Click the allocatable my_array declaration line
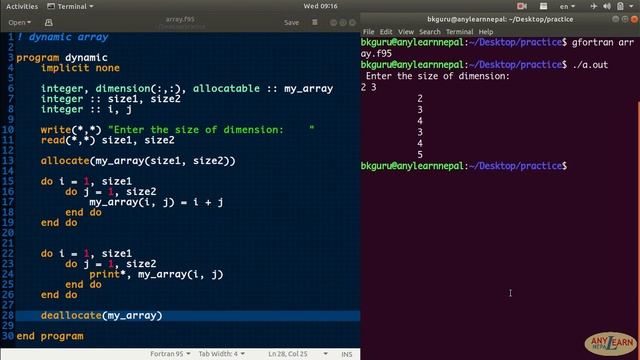The image size is (640, 360). tap(187, 89)
